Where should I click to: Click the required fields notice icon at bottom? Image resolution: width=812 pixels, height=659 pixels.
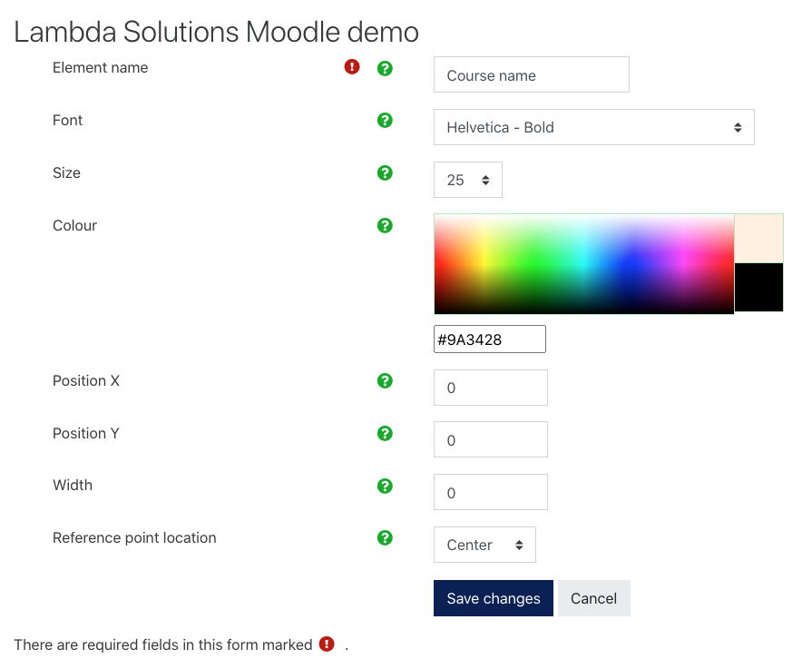pos(327,644)
